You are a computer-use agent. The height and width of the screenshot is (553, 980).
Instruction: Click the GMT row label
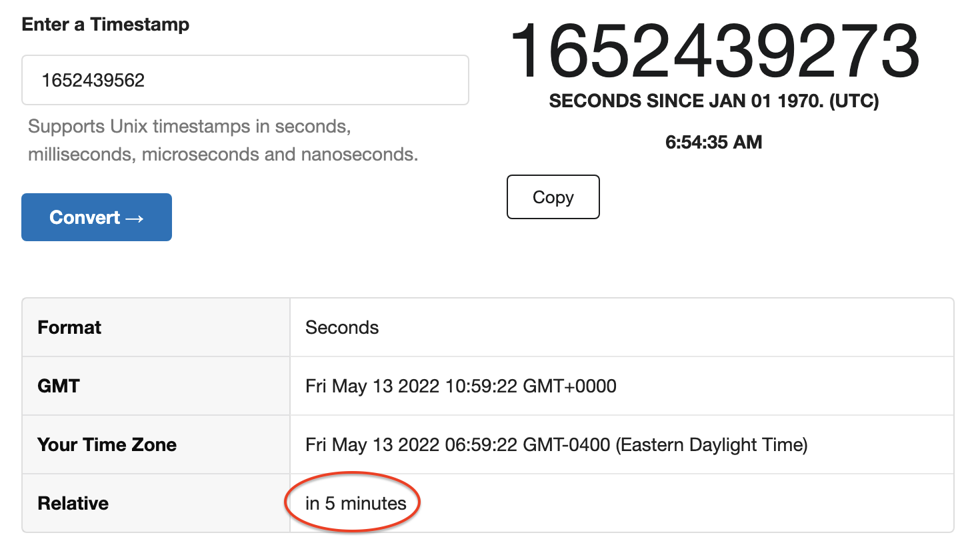pyautogui.click(x=59, y=386)
